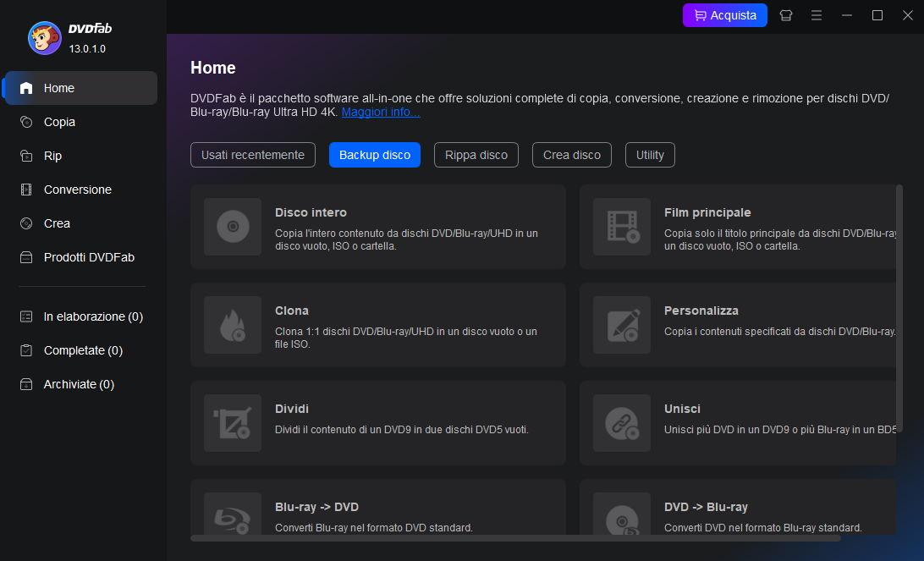Image resolution: width=924 pixels, height=561 pixels.
Task: Click the Dividi description text
Action: pos(401,430)
